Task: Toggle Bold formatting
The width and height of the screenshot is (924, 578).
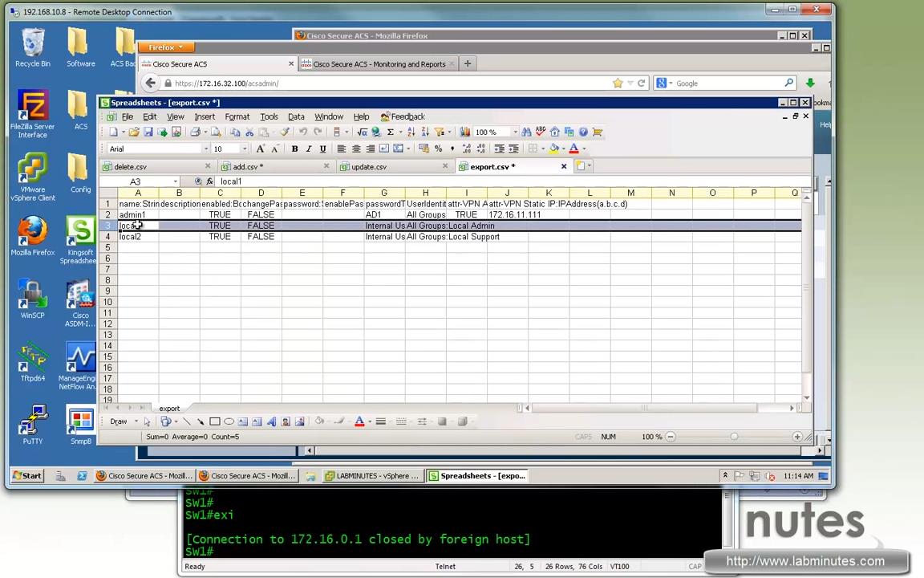Action: click(x=294, y=149)
